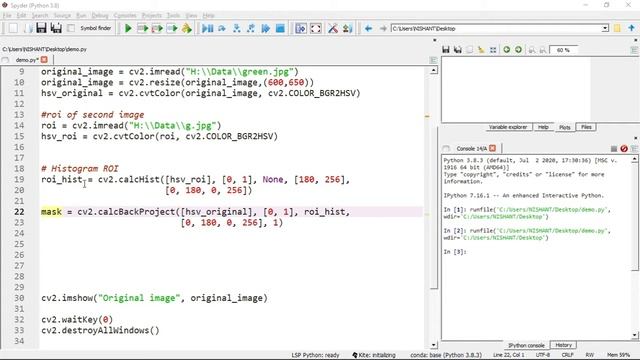Click the debugger Step over icon
The width and height of the screenshot is (640, 360).
[x=222, y=28]
